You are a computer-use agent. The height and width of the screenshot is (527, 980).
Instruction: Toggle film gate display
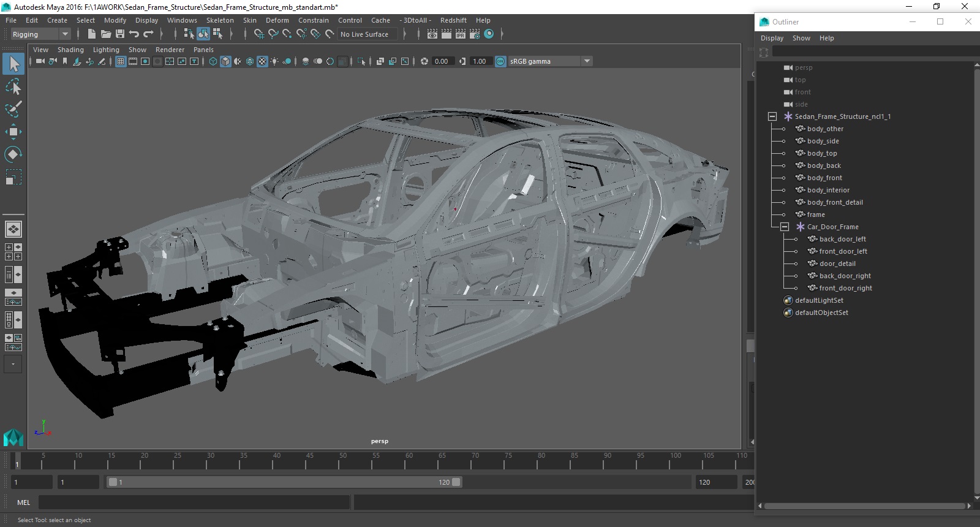click(x=133, y=61)
